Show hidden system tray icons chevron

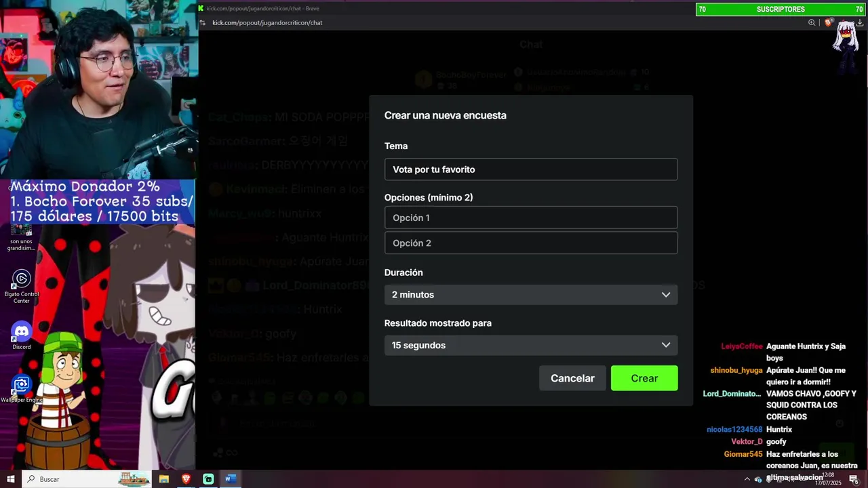(747, 479)
